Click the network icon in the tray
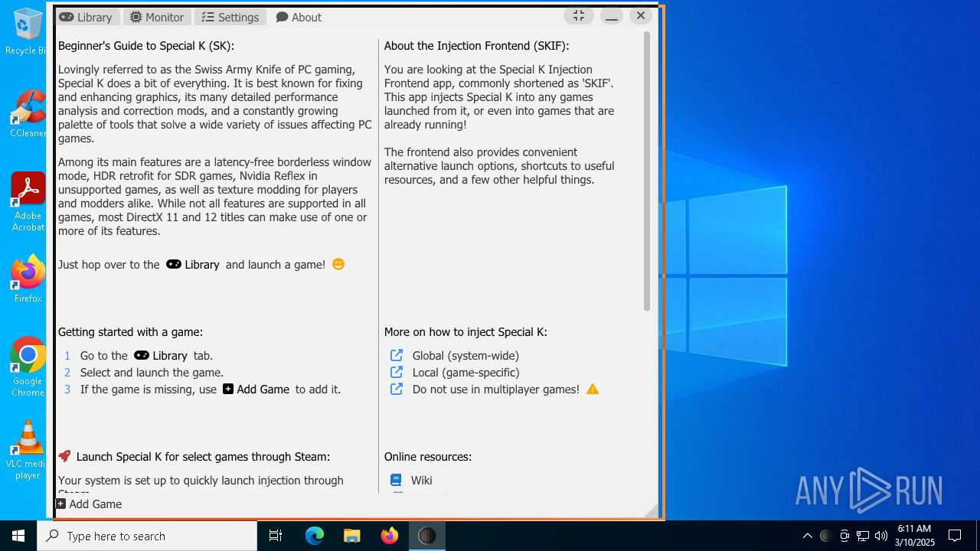Viewport: 980px width, 551px height. (x=863, y=536)
